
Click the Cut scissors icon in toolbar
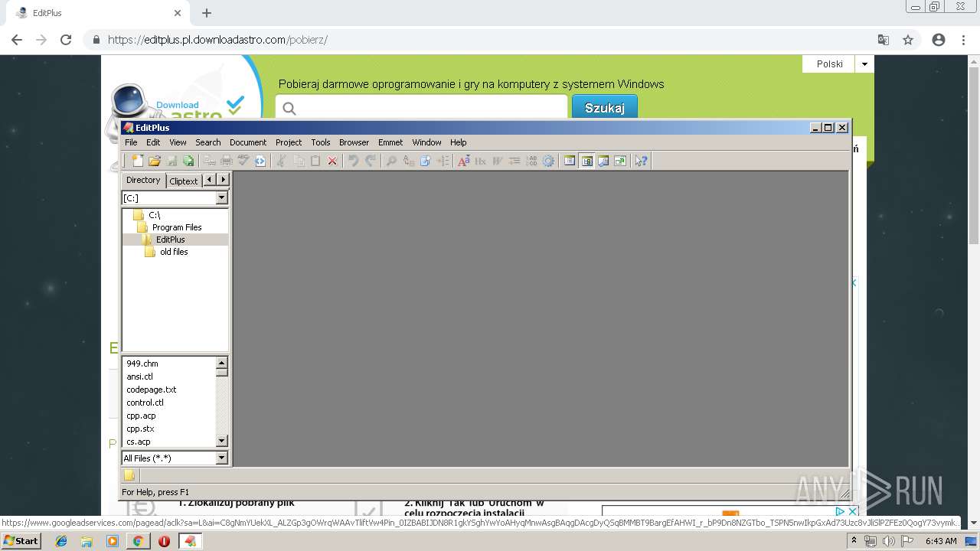[x=282, y=161]
